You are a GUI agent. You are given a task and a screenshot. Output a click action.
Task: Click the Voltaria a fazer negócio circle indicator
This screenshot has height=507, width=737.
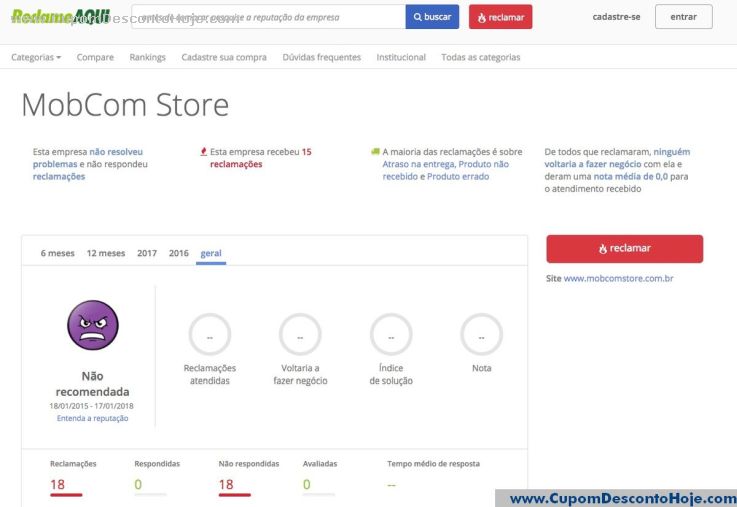pyautogui.click(x=300, y=335)
